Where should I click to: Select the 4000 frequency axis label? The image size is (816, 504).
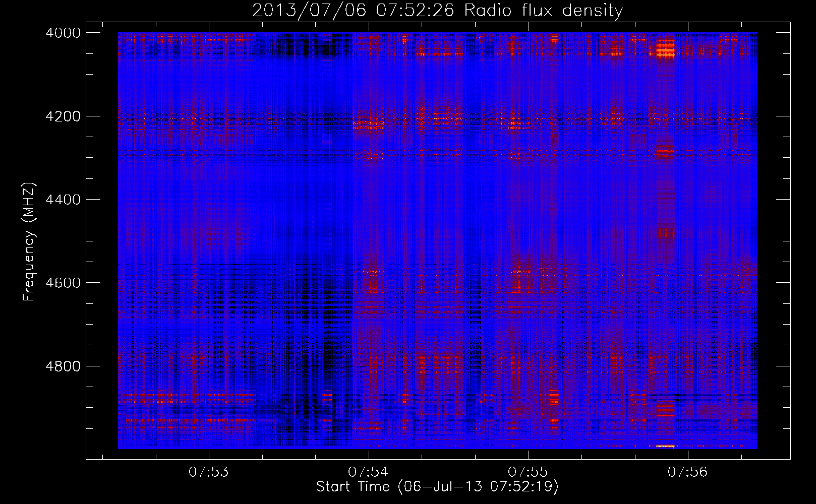pos(63,33)
